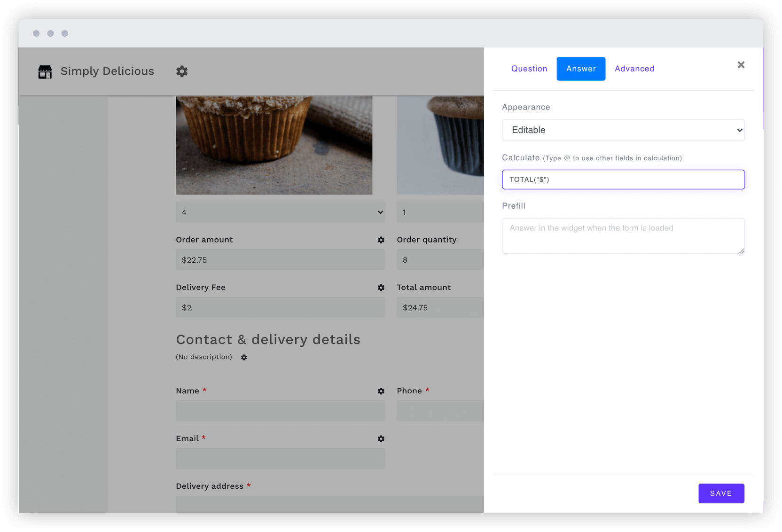Image resolution: width=782 pixels, height=532 pixels.
Task: Open the form settings gear next to Simply Delicious
Action: pyautogui.click(x=182, y=71)
